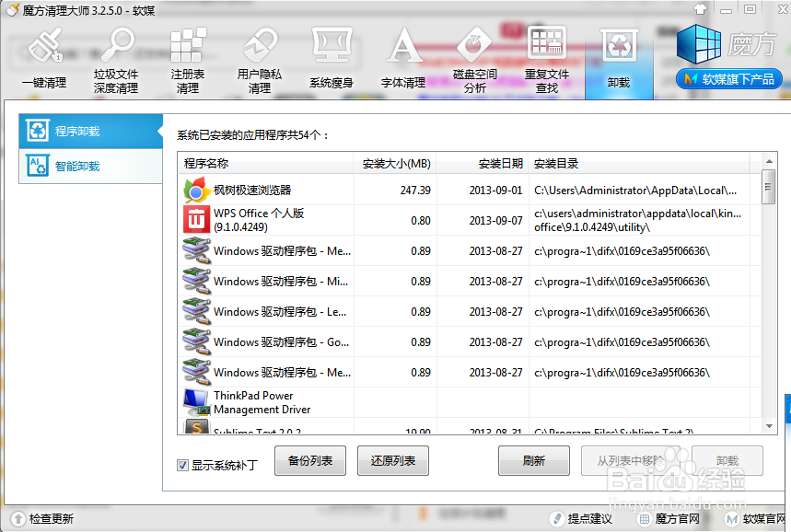Image resolution: width=791 pixels, height=532 pixels.
Task: Click the 0.80 size value
Action: coord(421,220)
